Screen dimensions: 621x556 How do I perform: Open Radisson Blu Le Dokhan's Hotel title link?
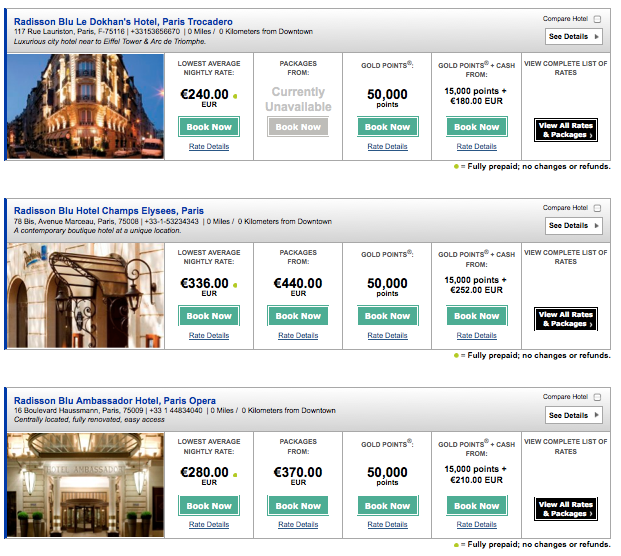click(123, 22)
